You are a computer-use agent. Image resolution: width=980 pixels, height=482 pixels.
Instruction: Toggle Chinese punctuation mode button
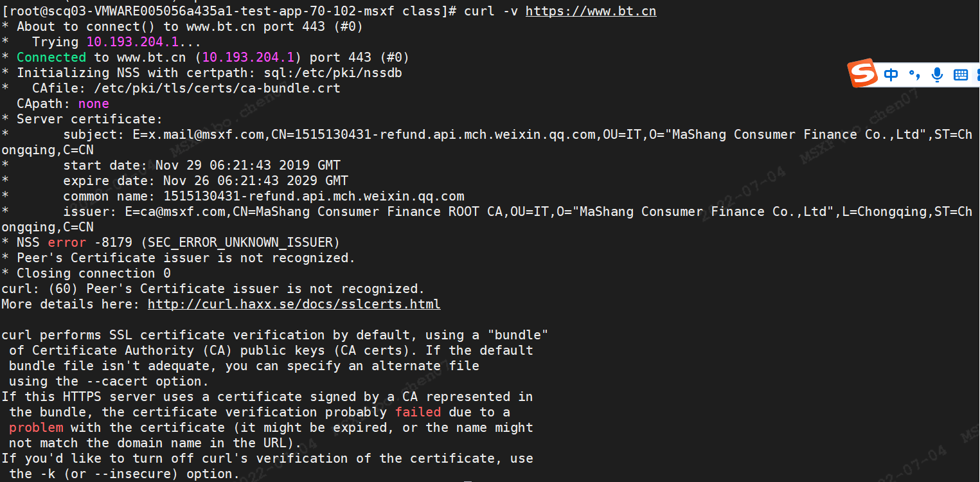[x=914, y=75]
